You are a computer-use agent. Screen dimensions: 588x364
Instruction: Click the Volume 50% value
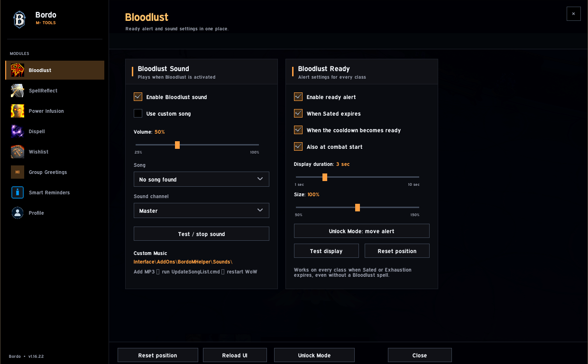coord(160,132)
